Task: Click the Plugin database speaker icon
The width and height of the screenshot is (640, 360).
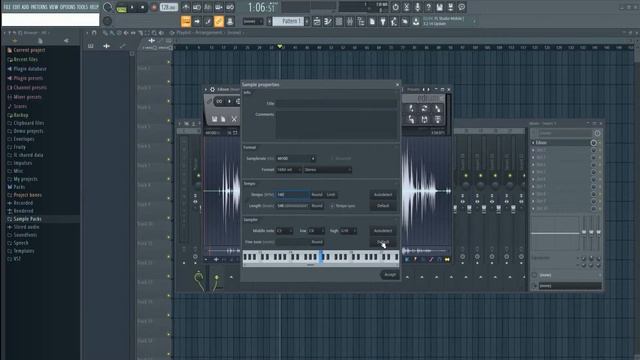Action: click(x=9, y=69)
